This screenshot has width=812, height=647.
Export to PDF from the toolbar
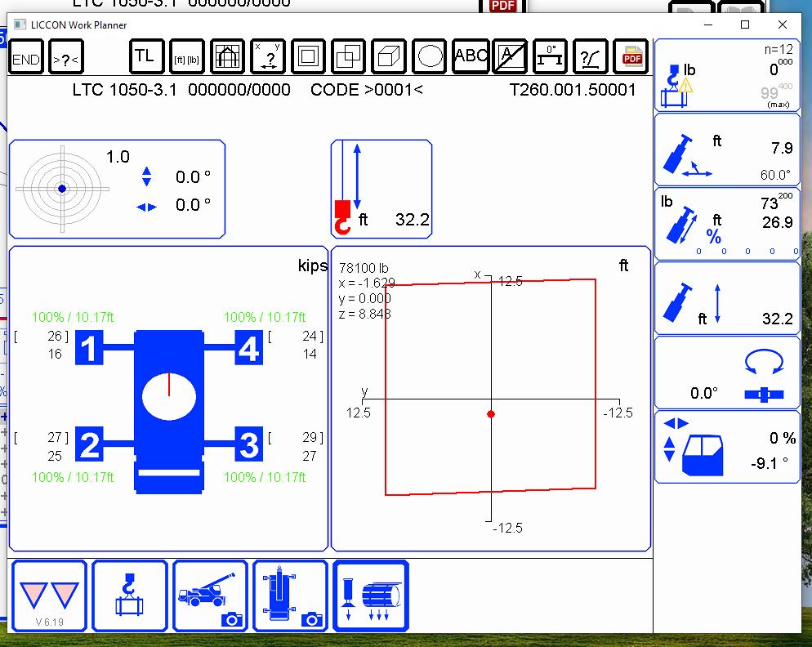(631, 56)
